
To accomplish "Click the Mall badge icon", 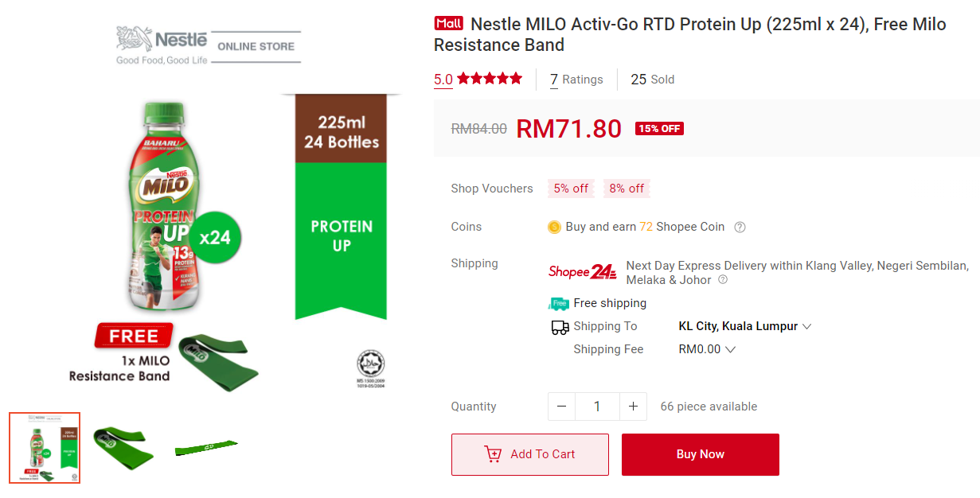I will (448, 24).
